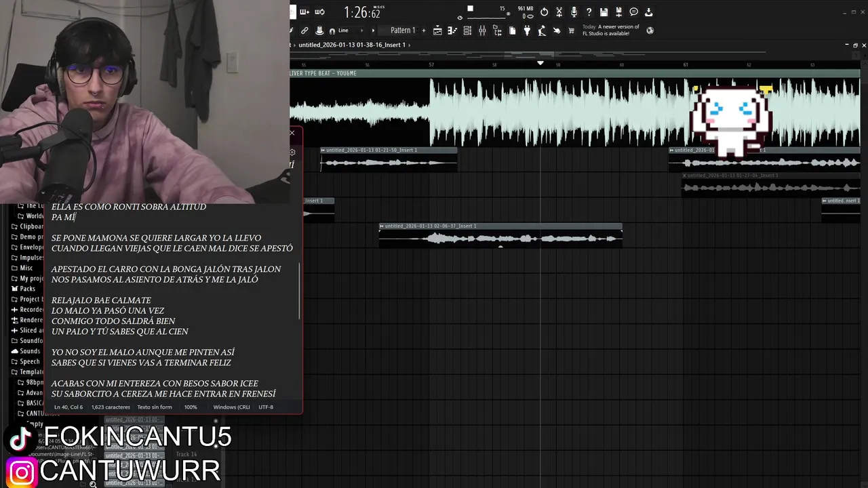
Task: Open menu arrow of clip 01-21-50_Insert 1
Action: click(323, 150)
